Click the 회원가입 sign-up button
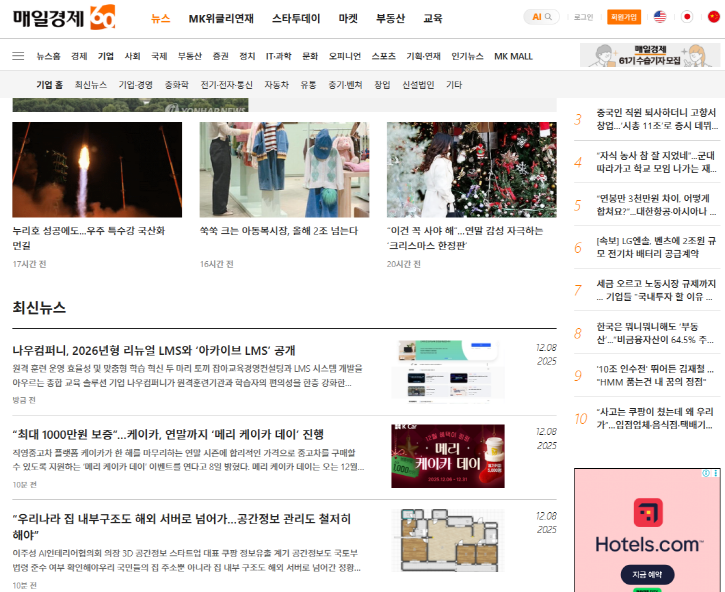This screenshot has height=592, width=725. pos(624,17)
